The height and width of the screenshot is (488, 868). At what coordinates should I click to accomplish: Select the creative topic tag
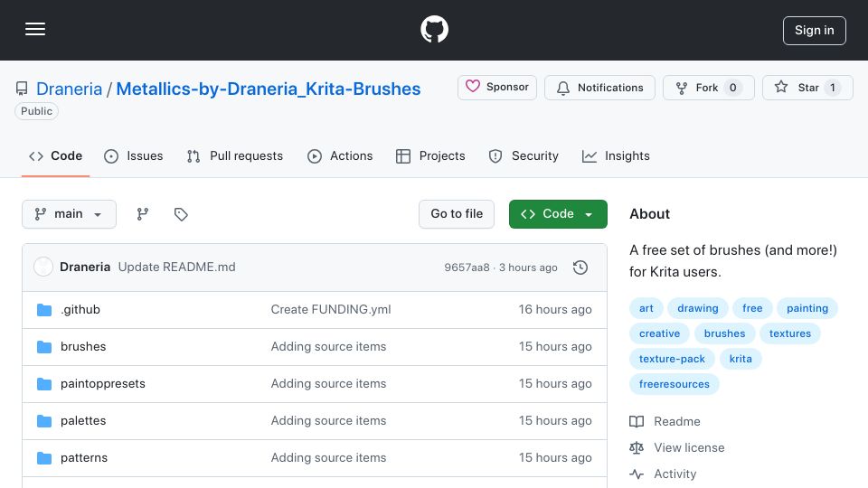point(659,333)
